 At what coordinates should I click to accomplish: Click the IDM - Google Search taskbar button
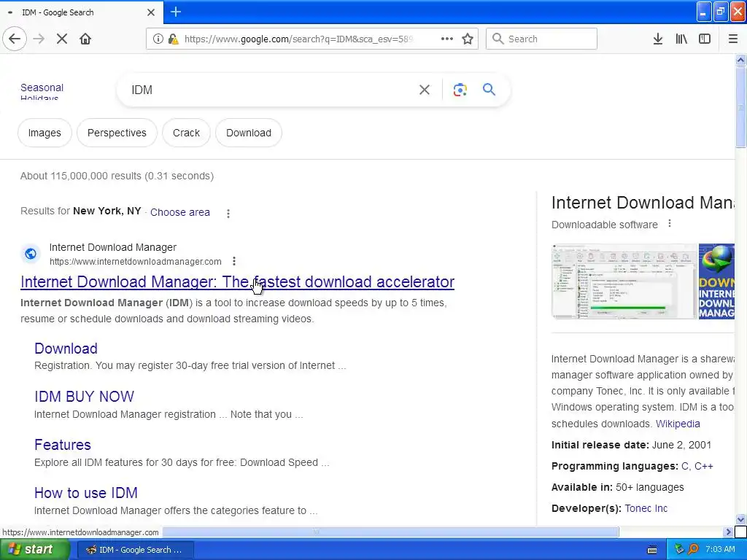tap(135, 550)
